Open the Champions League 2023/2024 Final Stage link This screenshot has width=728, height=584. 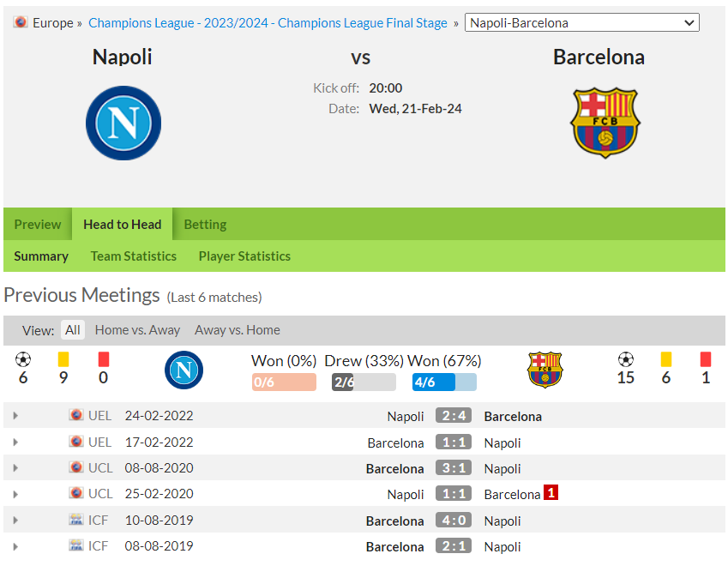pos(268,23)
